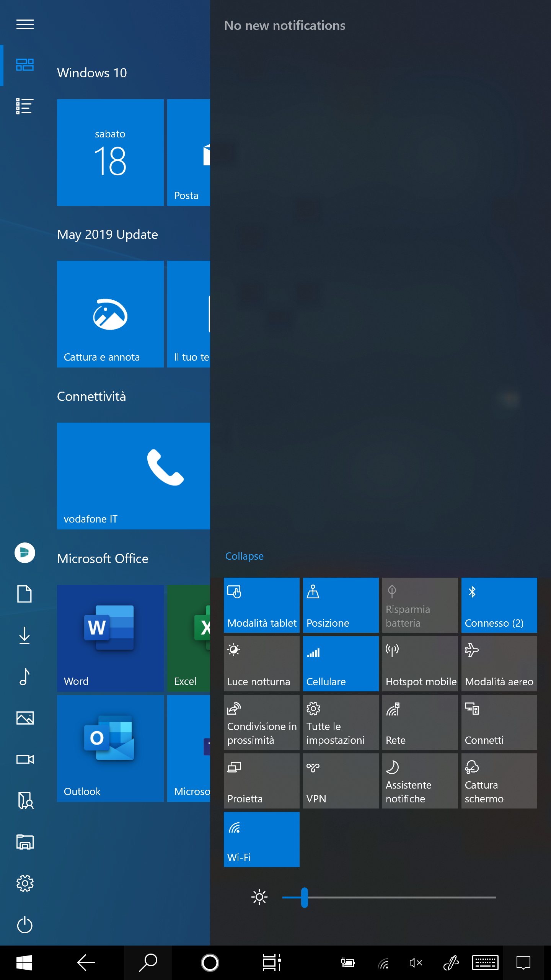
Task: Open Downloads folder icon in Start sidebar
Action: point(25,635)
